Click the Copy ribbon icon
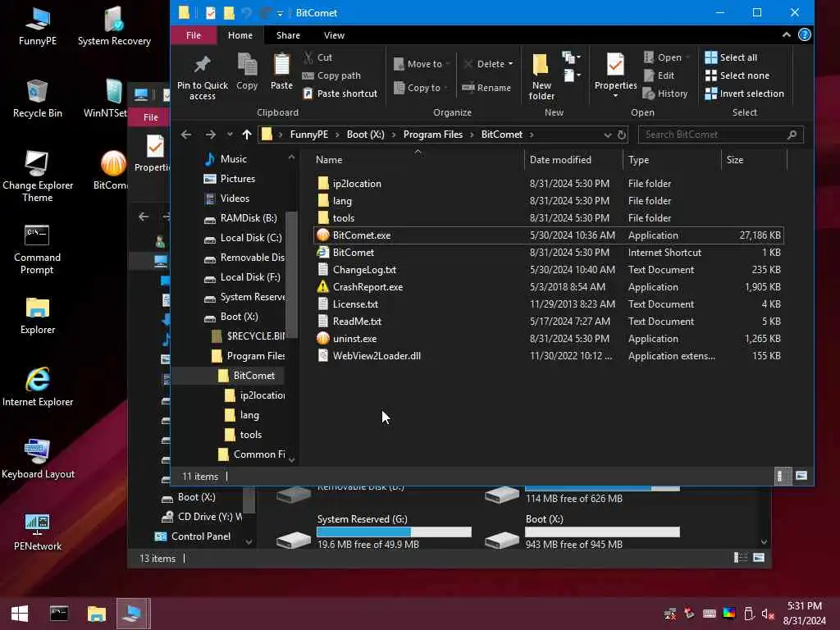Screen dimensions: 840x630 pos(247,71)
